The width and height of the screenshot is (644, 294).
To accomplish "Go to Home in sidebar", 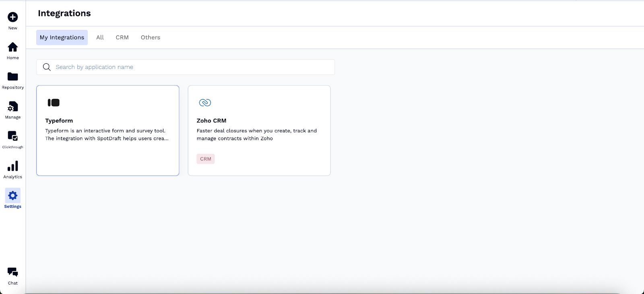I will tap(13, 47).
